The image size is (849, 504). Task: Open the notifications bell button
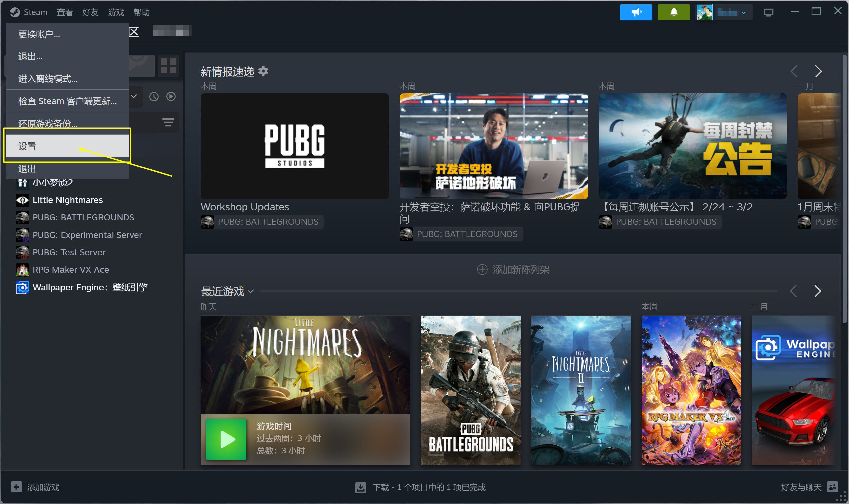673,12
